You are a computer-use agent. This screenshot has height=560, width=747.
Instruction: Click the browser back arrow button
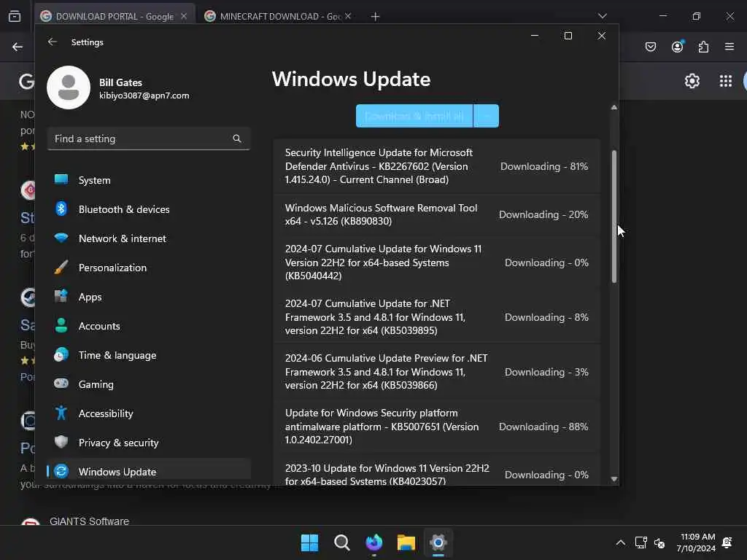18,47
